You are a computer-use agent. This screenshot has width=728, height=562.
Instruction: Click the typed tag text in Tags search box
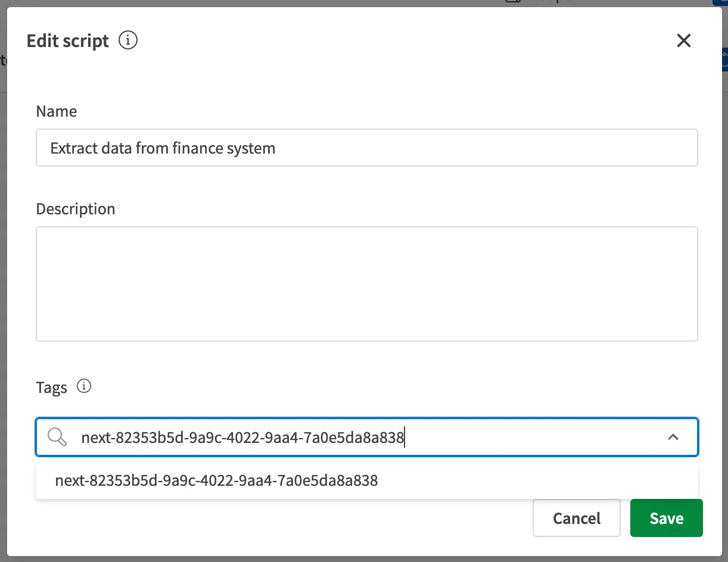[x=242, y=438]
